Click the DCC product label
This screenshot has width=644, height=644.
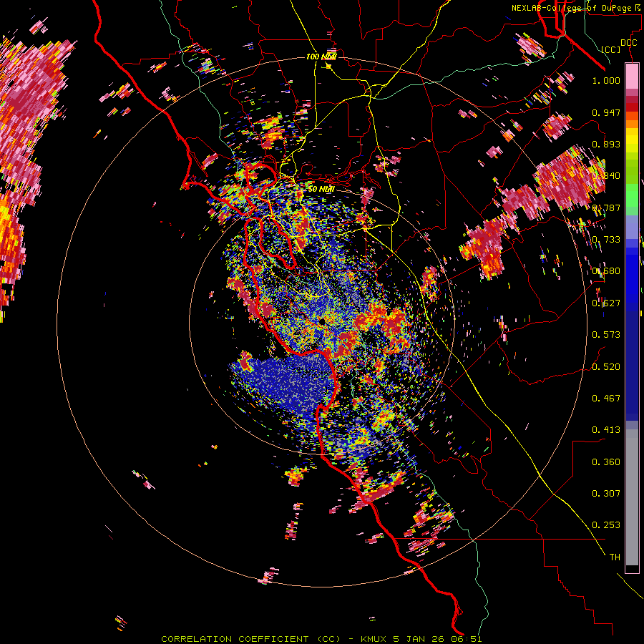tap(628, 43)
